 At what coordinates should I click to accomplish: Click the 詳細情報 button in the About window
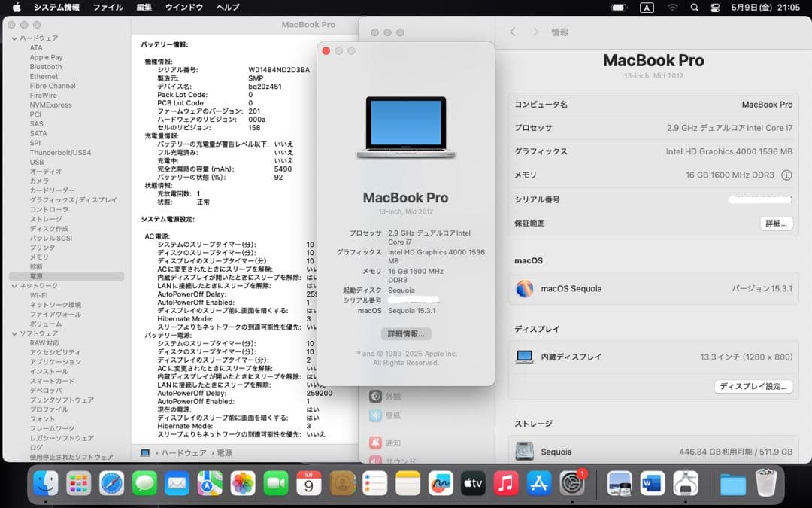click(x=405, y=334)
